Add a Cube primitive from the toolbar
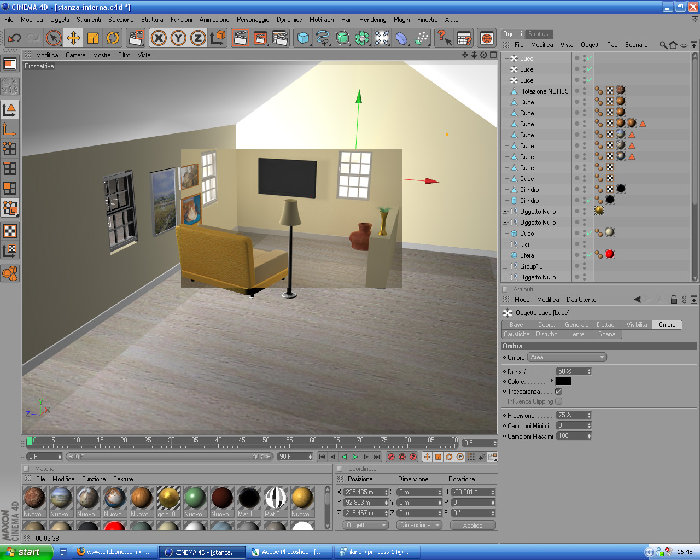This screenshot has height=560, width=700. pos(303,38)
